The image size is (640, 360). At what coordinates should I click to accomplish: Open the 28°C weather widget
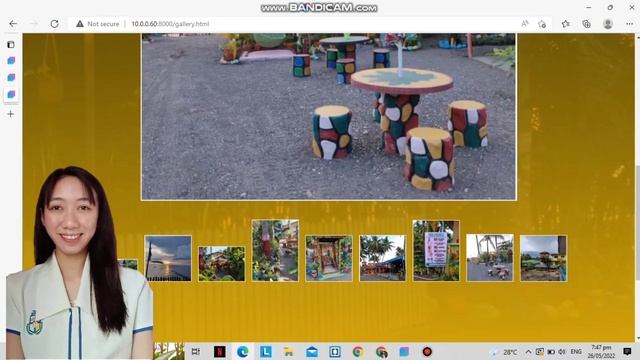(504, 352)
